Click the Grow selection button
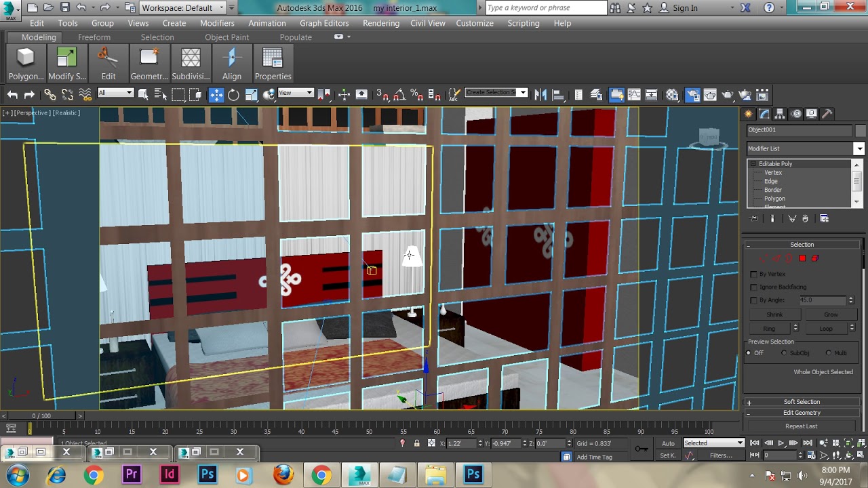Image resolution: width=868 pixels, height=488 pixels. pyautogui.click(x=831, y=314)
